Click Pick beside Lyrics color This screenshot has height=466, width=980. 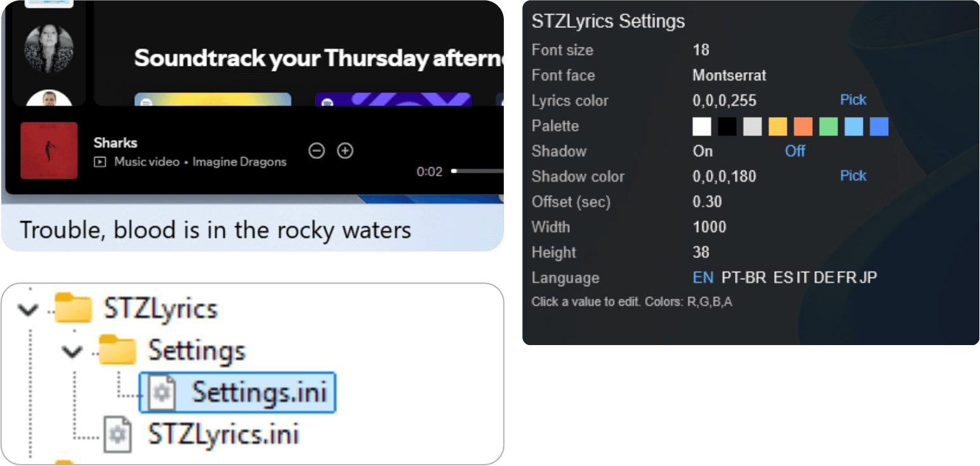(853, 100)
